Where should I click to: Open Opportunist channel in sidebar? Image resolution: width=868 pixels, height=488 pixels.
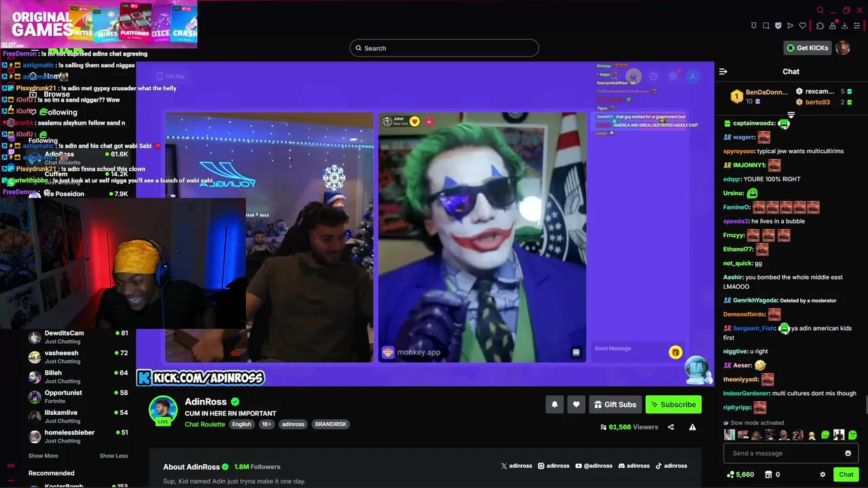click(x=78, y=396)
